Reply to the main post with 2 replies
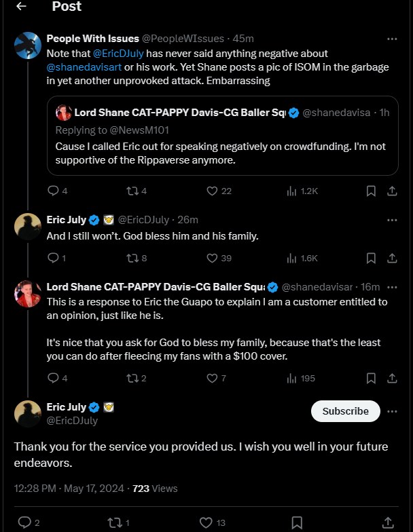The image size is (413, 532). (29, 522)
